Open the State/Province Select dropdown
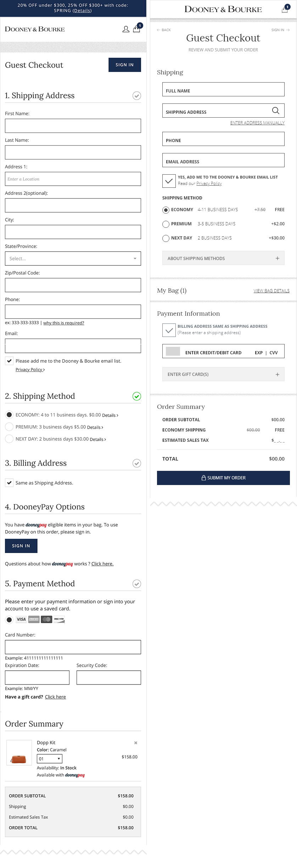The image size is (297, 868). click(x=73, y=259)
